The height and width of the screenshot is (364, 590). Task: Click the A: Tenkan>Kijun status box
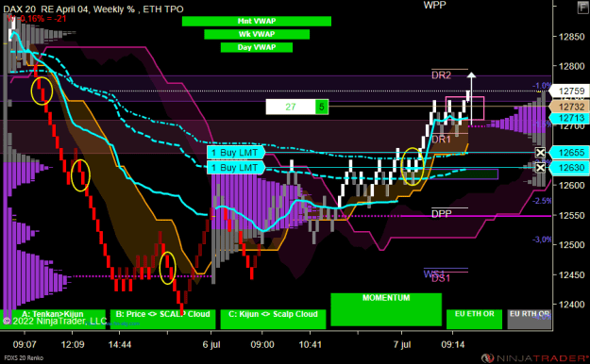53,319
